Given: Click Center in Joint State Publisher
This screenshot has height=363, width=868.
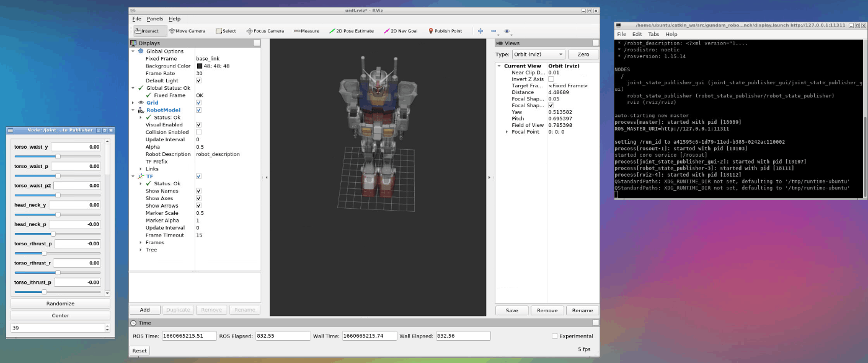Looking at the screenshot, I should (x=60, y=315).
